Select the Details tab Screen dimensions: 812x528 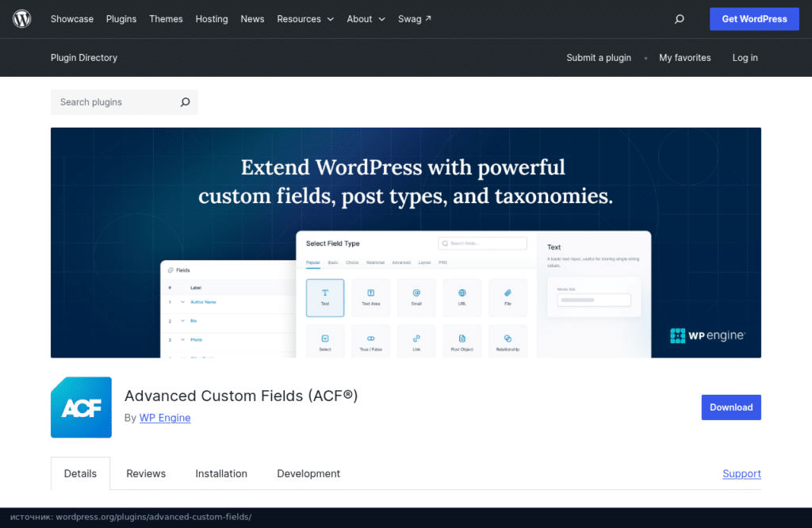pyautogui.click(x=80, y=473)
